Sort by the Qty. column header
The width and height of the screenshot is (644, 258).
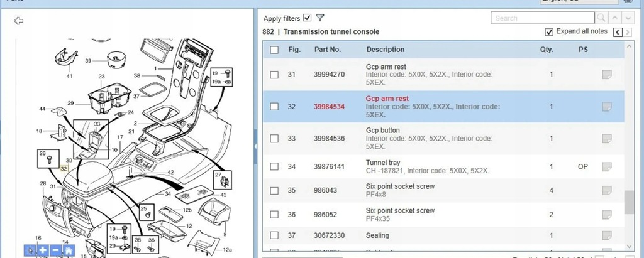547,50
